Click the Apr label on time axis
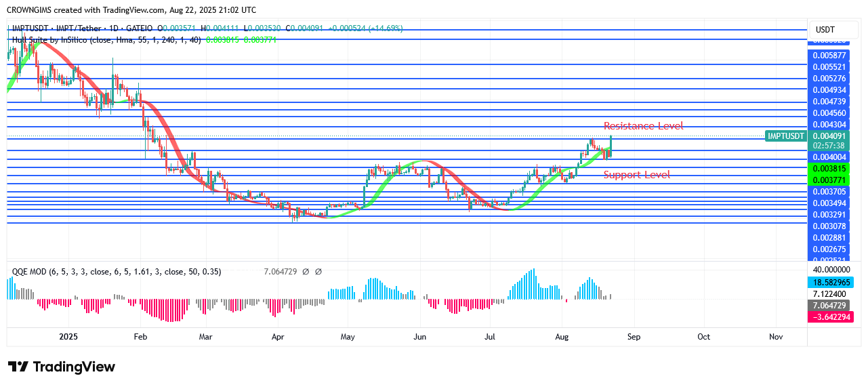 click(x=277, y=336)
